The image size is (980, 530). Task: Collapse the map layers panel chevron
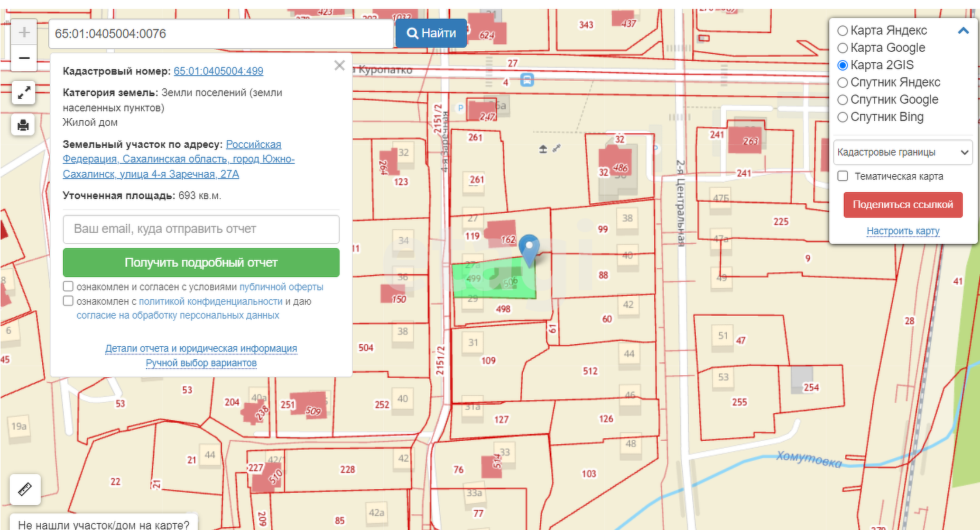[x=963, y=30]
